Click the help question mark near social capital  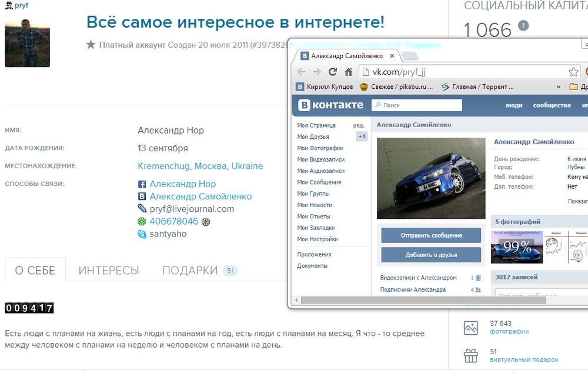[x=523, y=26]
